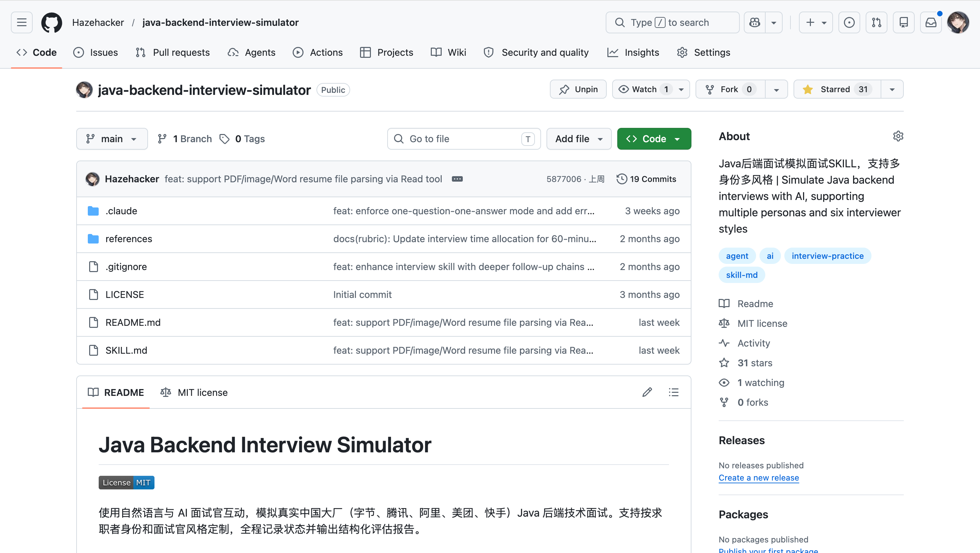The height and width of the screenshot is (553, 980).
Task: Open your repositories header icon
Action: coord(903,22)
